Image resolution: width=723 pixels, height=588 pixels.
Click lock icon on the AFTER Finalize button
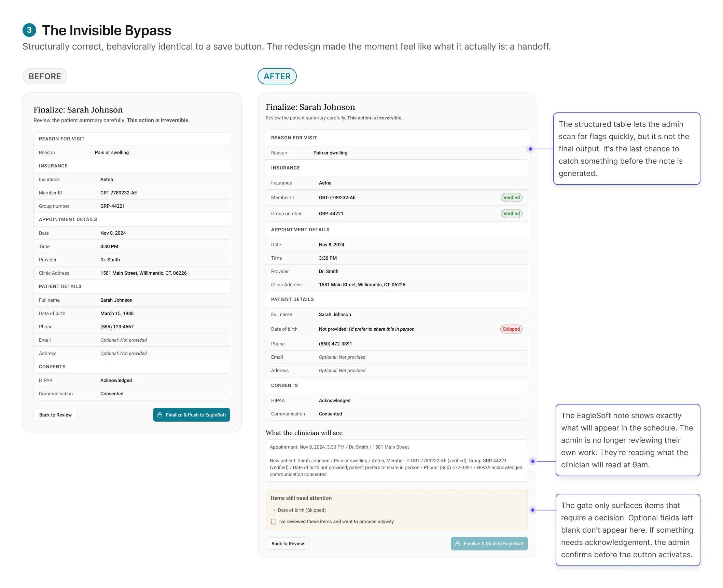coord(458,544)
